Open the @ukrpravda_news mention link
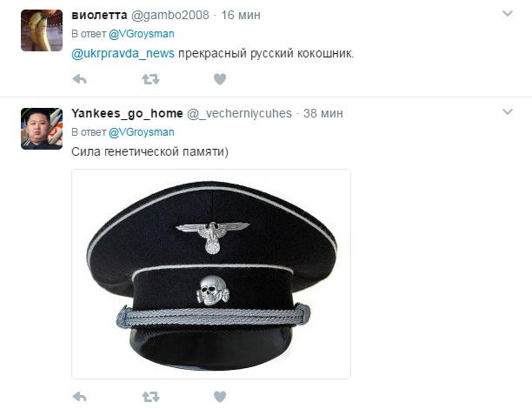The width and height of the screenshot is (532, 409). (x=123, y=54)
